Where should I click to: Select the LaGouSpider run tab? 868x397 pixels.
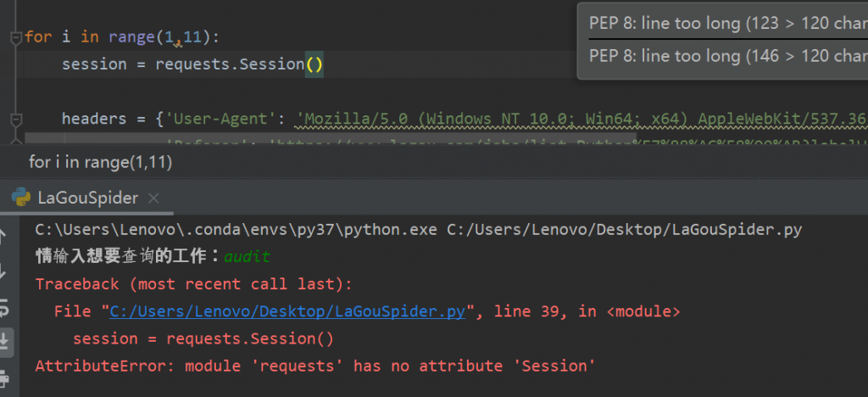pyautogui.click(x=88, y=198)
